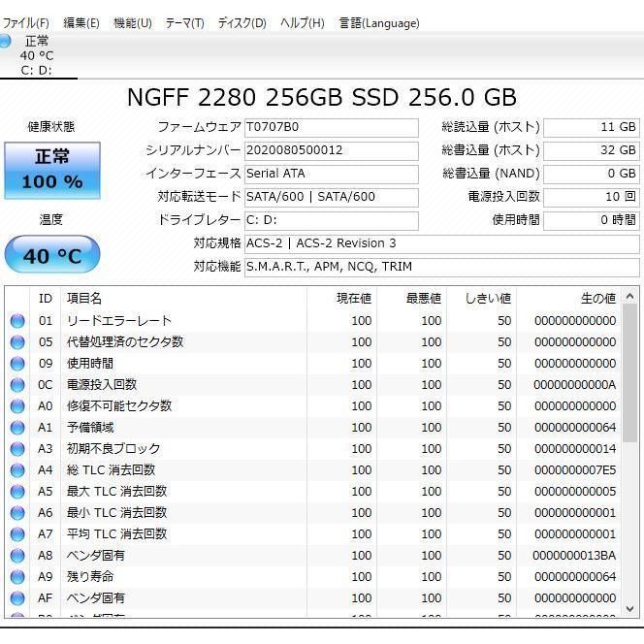Click the drive letter field C: D:

332,220
